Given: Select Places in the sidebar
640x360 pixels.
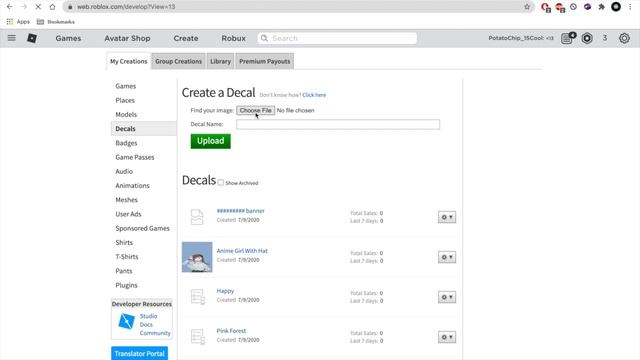Looking at the screenshot, I should click(x=125, y=100).
